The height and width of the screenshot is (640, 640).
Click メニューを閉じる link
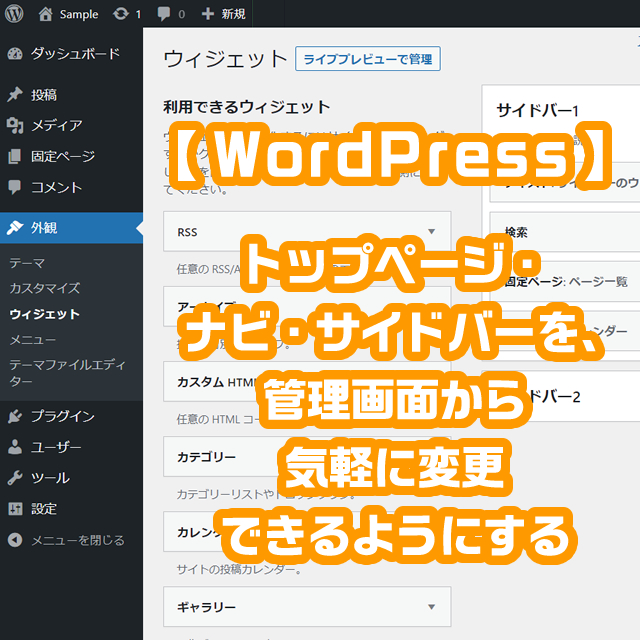[x=78, y=540]
